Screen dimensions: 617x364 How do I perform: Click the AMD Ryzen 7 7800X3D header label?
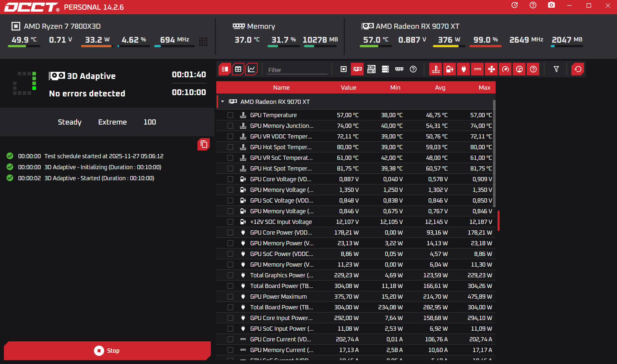62,26
